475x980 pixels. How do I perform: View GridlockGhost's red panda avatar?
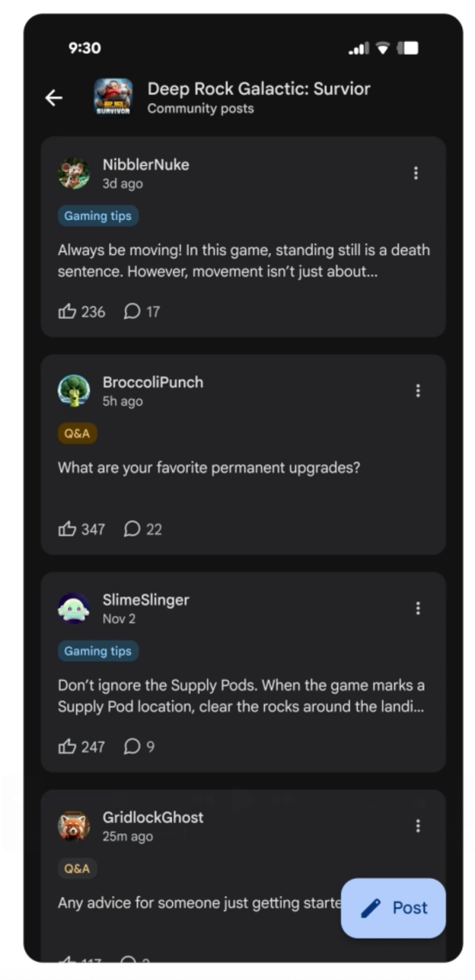tap(74, 826)
